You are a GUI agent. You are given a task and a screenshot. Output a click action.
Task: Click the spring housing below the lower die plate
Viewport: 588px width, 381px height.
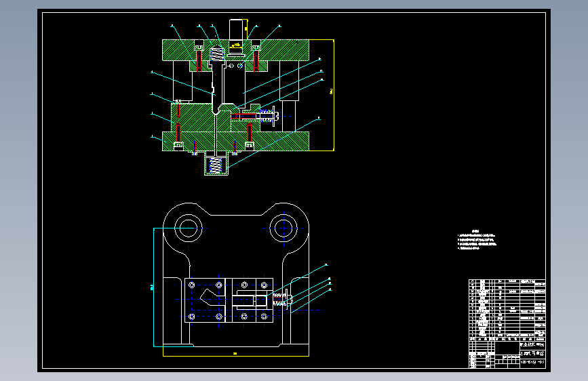[216, 163]
